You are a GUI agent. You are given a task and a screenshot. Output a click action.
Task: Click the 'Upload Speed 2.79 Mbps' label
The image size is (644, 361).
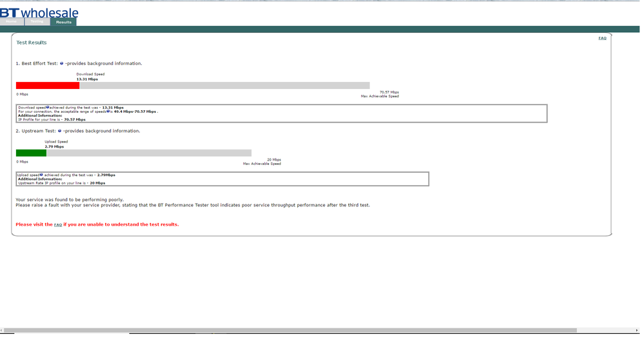56,144
